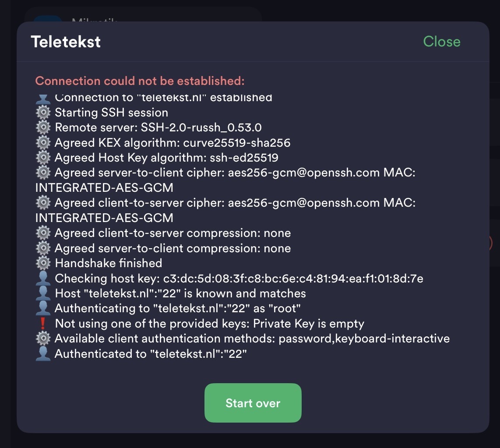Click the red exclamation icon beside Private Key warning

42,324
